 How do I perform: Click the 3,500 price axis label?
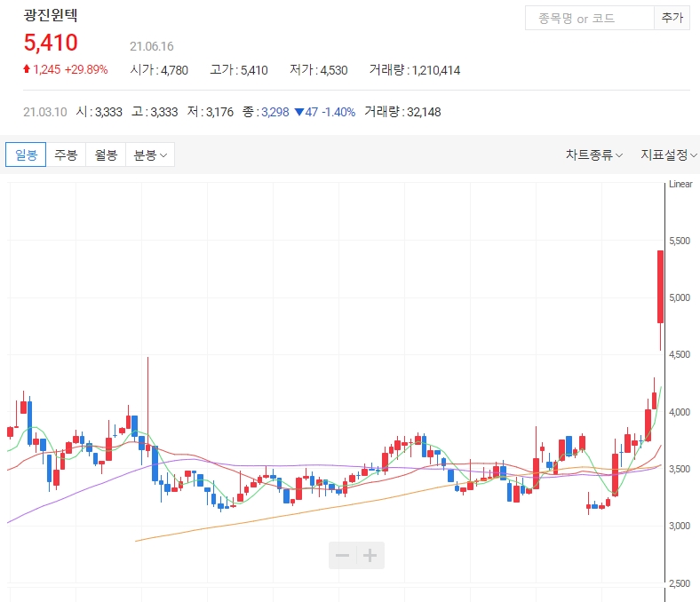coord(680,469)
